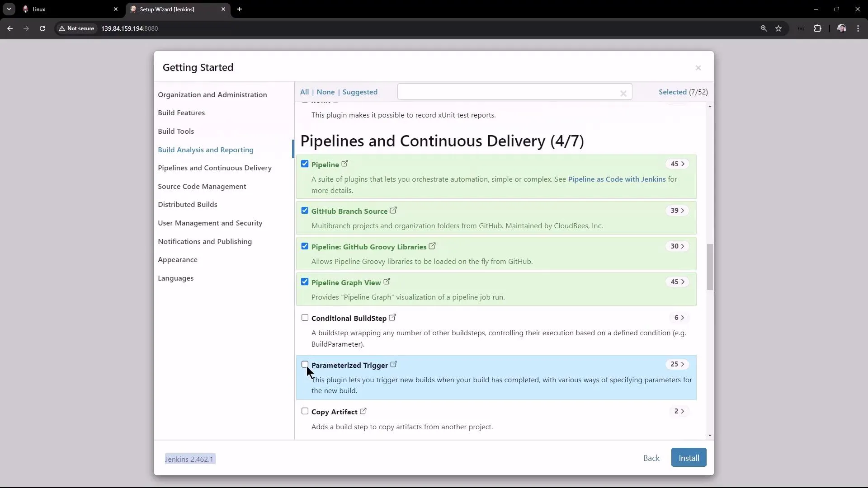Open the tab search dropdown
Screen dimensions: 868x488
pyautogui.click(x=9, y=9)
